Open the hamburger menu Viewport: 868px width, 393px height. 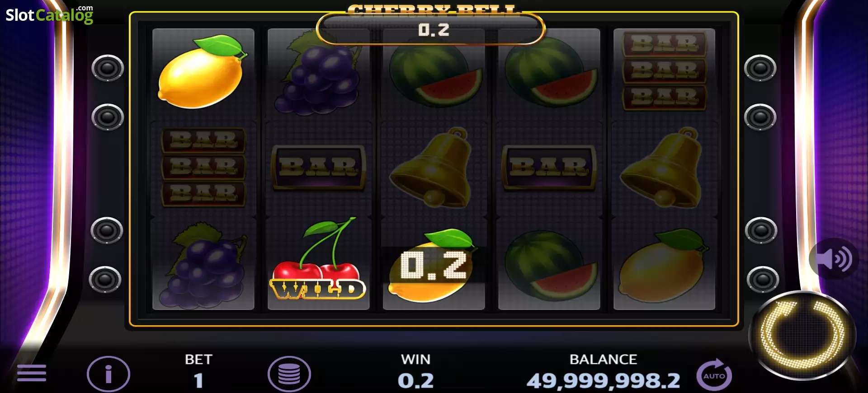32,373
